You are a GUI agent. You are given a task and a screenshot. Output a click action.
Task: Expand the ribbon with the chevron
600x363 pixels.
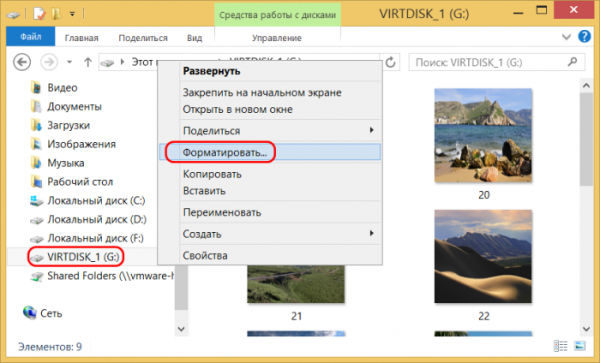pyautogui.click(x=566, y=37)
